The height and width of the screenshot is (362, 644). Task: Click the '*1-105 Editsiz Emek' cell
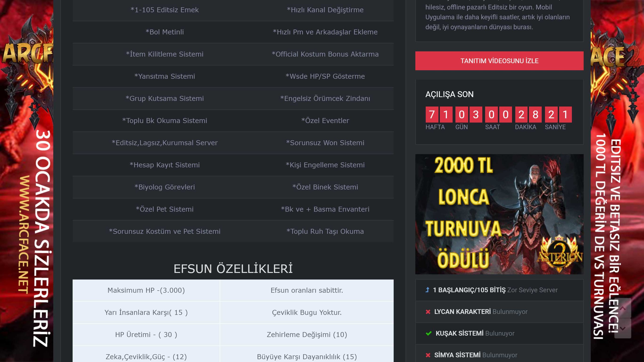tap(165, 10)
